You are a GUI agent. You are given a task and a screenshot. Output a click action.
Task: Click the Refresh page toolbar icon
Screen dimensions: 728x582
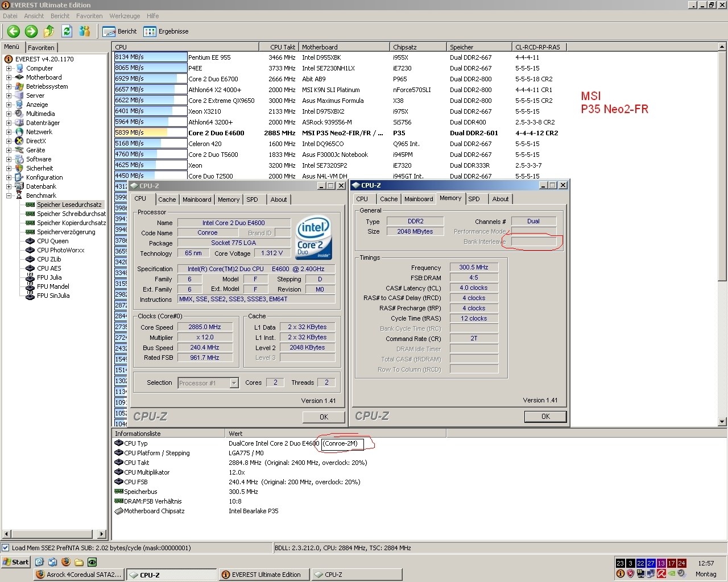tap(67, 31)
